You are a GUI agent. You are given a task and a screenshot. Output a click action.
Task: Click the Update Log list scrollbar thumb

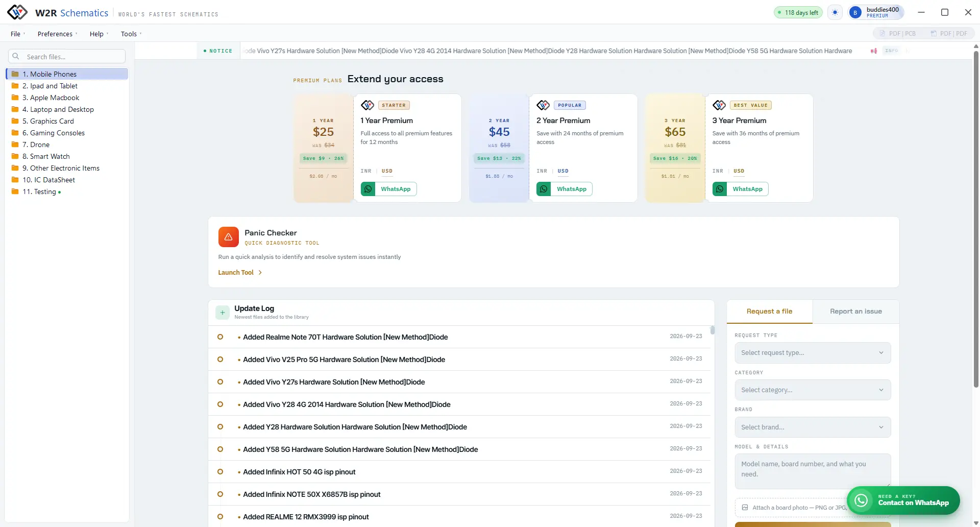click(713, 330)
